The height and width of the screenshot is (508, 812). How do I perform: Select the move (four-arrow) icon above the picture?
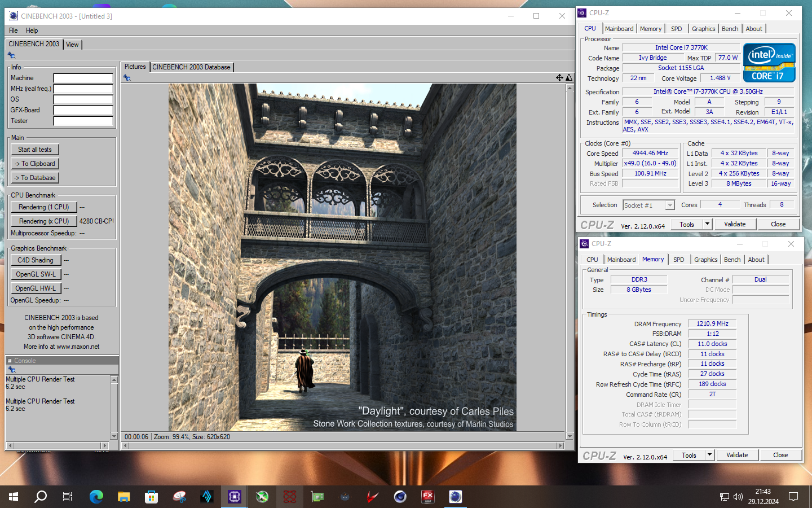(559, 78)
